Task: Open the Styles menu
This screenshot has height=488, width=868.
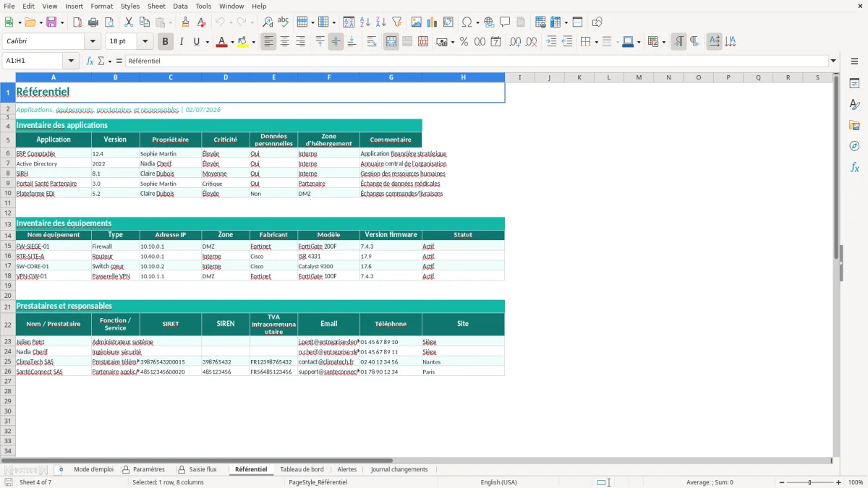Action: click(130, 6)
